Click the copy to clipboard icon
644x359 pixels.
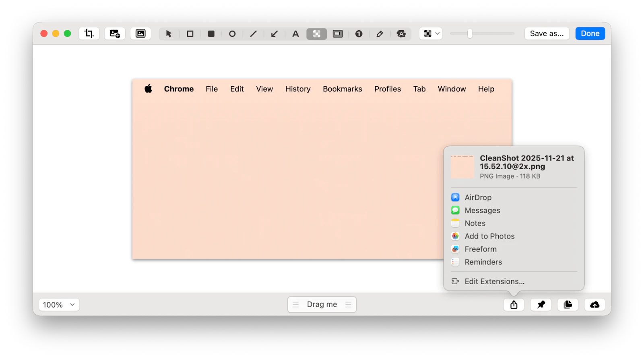(568, 305)
